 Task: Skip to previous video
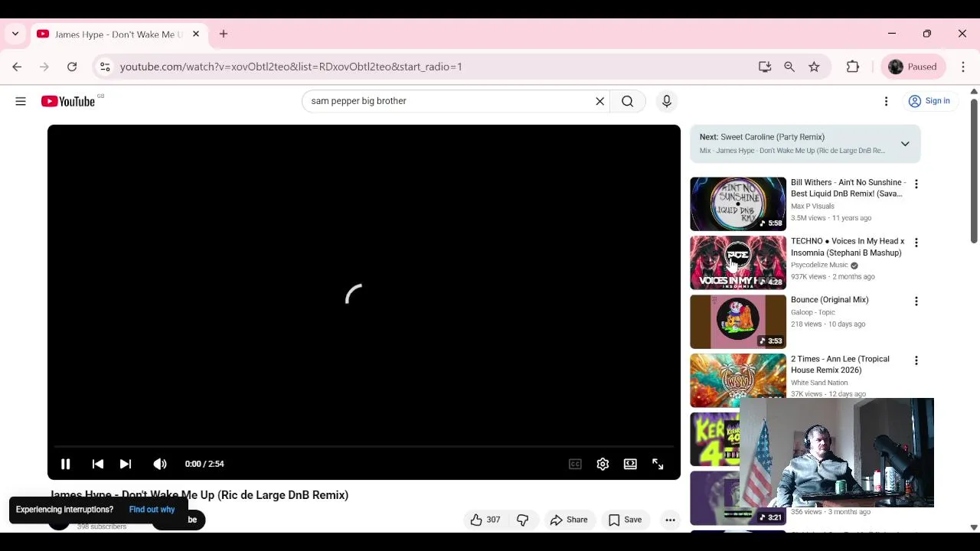point(97,464)
